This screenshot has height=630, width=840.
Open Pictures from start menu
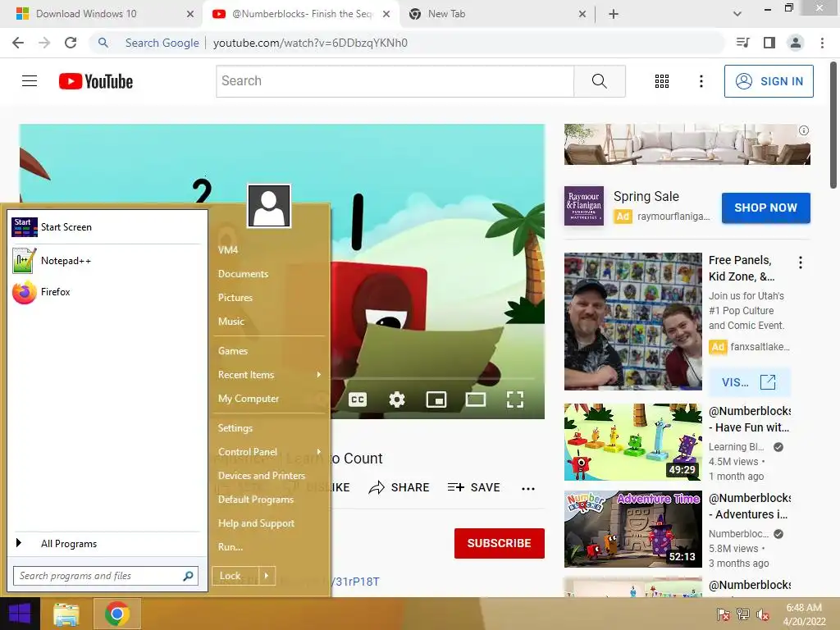click(x=235, y=298)
